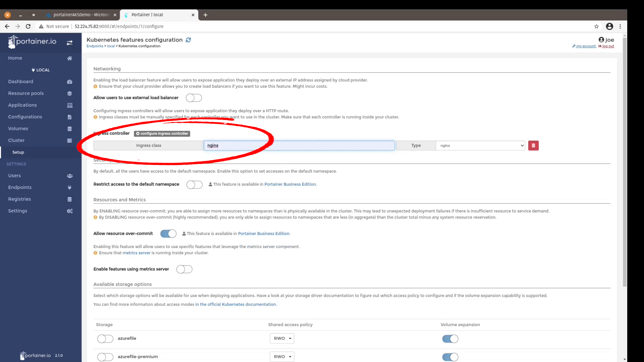The width and height of the screenshot is (644, 362).
Task: Enable external load balancer toggle
Action: click(194, 98)
